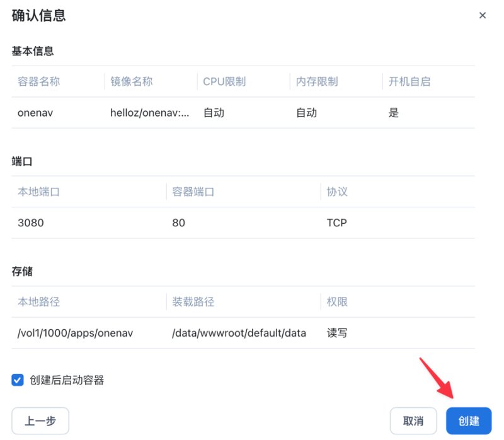
Task: Click the 取消 button
Action: tap(413, 420)
